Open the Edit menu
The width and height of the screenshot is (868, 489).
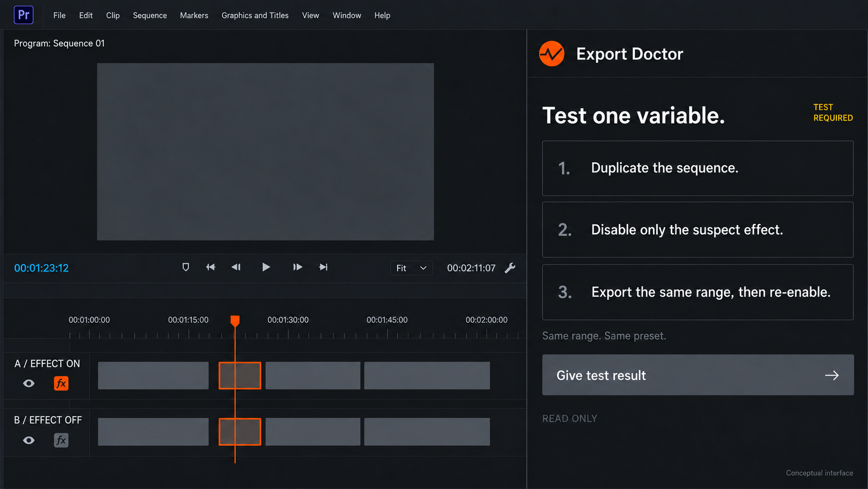86,16
